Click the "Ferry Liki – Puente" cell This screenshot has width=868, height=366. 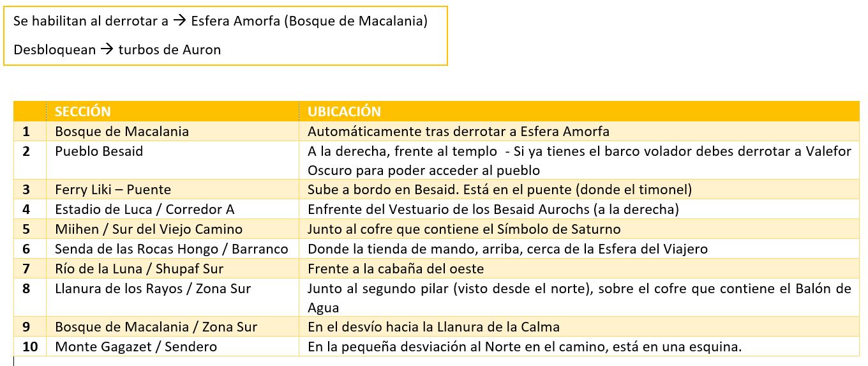tap(113, 190)
